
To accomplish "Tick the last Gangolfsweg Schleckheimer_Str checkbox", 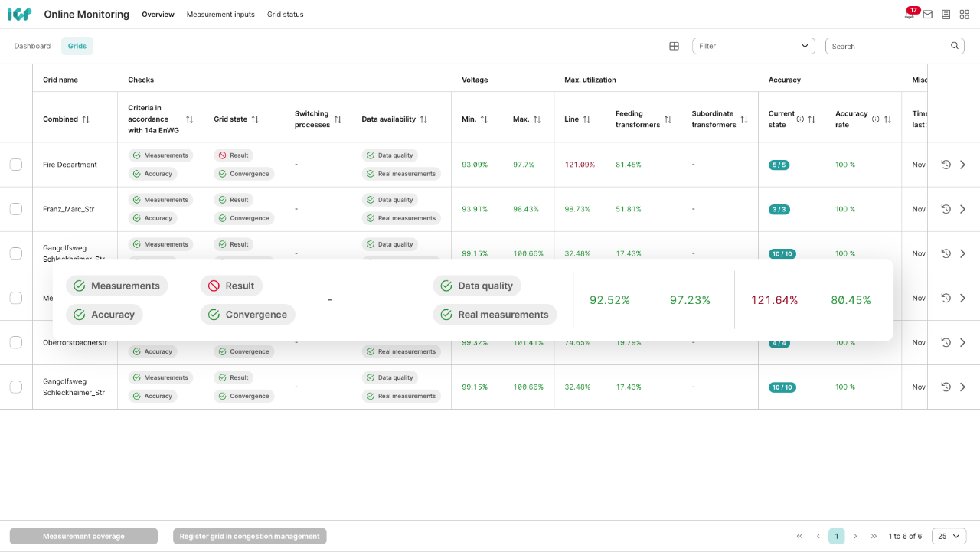I will click(x=16, y=387).
